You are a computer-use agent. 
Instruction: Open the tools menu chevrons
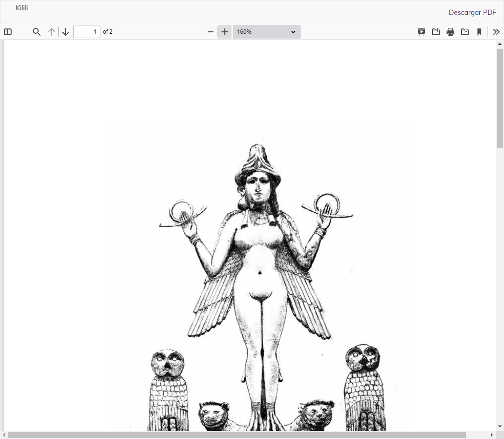[496, 32]
